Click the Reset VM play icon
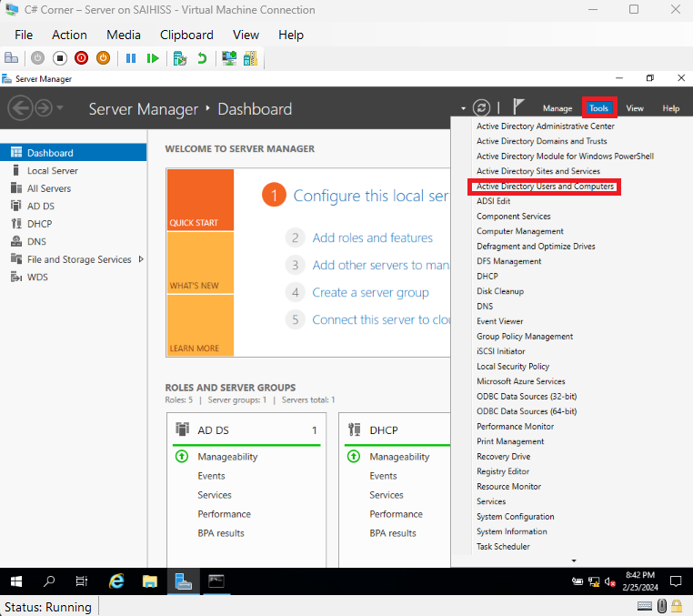The image size is (693, 616). (x=153, y=58)
